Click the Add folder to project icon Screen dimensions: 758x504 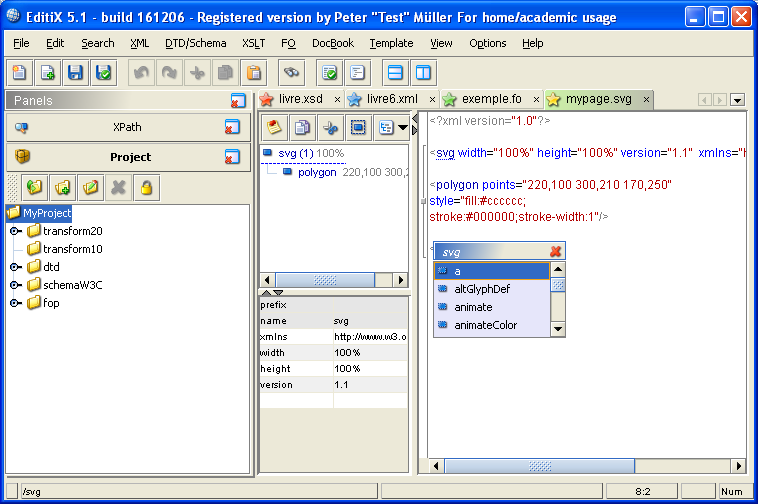62,187
